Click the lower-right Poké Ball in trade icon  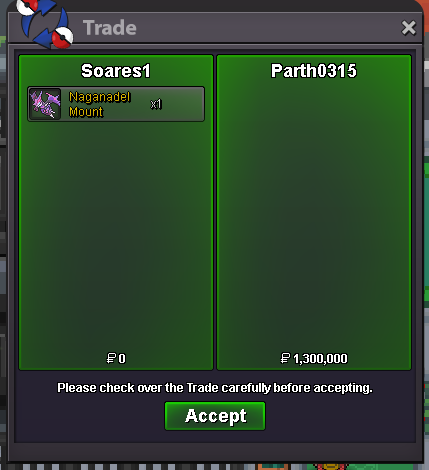tap(63, 37)
